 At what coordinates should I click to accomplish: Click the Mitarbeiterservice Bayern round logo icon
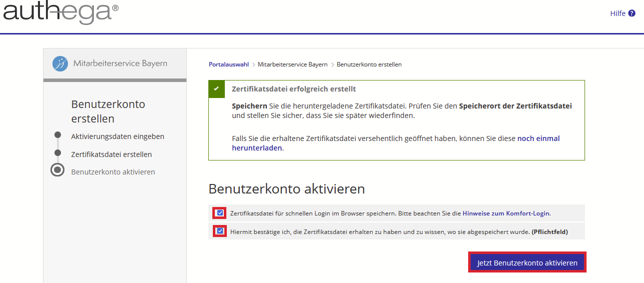[x=60, y=63]
